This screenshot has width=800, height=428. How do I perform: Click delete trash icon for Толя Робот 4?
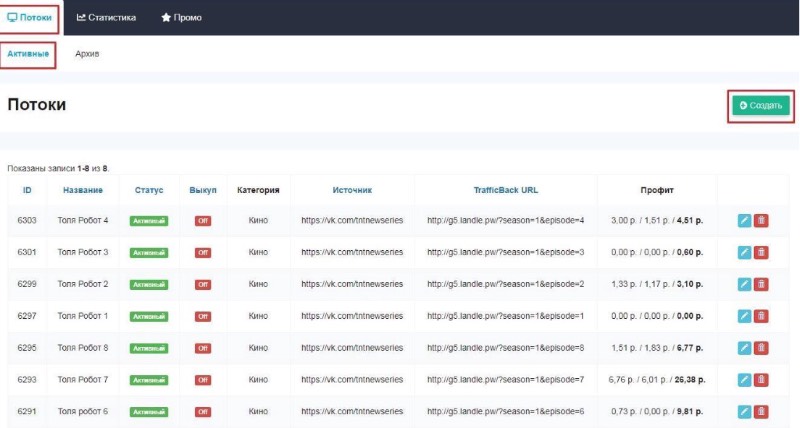tap(761, 220)
